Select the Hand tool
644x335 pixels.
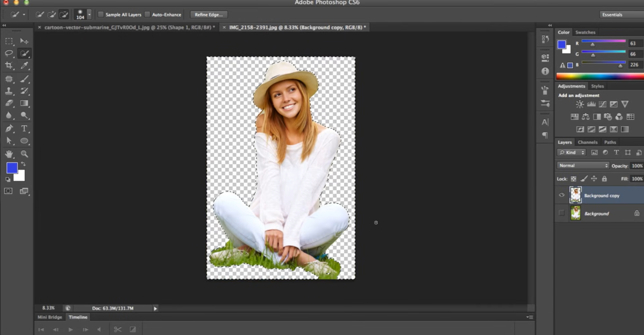coord(9,154)
